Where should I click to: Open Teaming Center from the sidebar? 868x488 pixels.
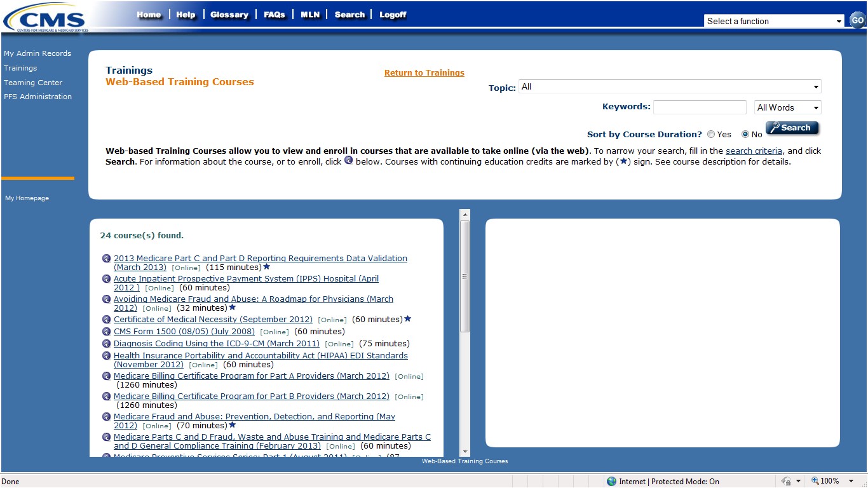[x=33, y=83]
